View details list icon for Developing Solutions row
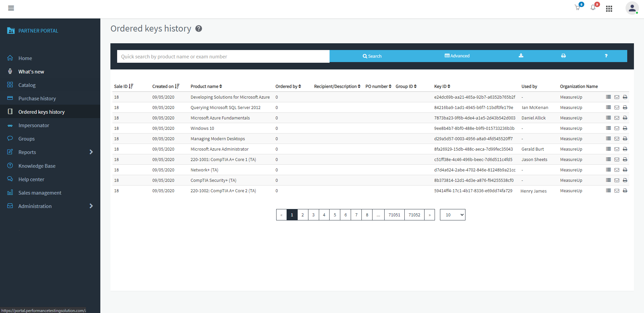This screenshot has height=313, width=644. click(608, 97)
